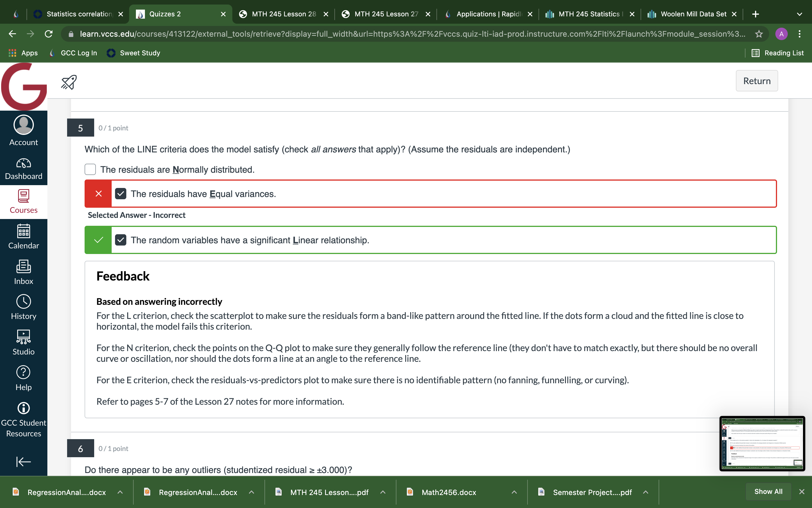View site security lock info
812x508 pixels.
(71, 34)
